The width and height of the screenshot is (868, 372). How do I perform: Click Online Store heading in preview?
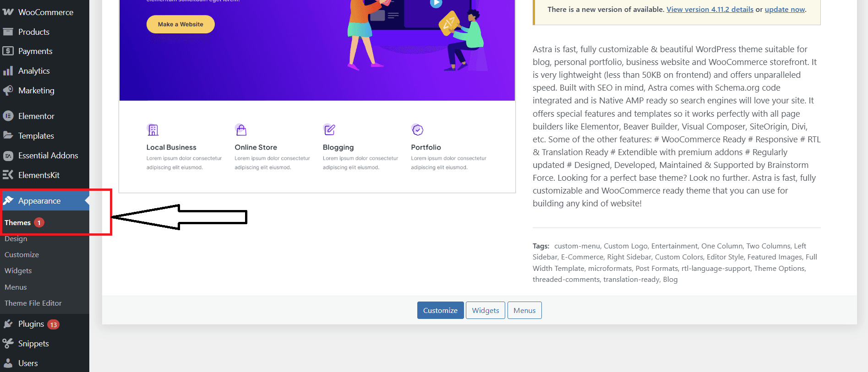(x=256, y=147)
